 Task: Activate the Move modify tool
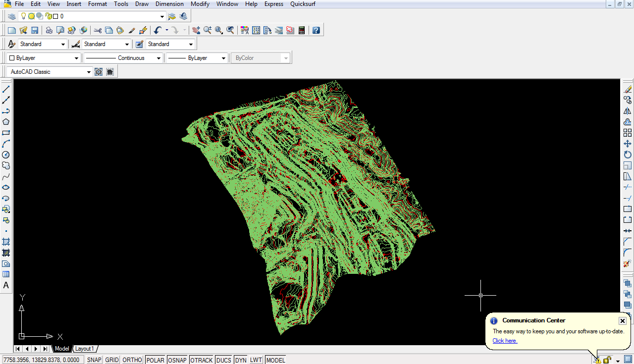[628, 144]
